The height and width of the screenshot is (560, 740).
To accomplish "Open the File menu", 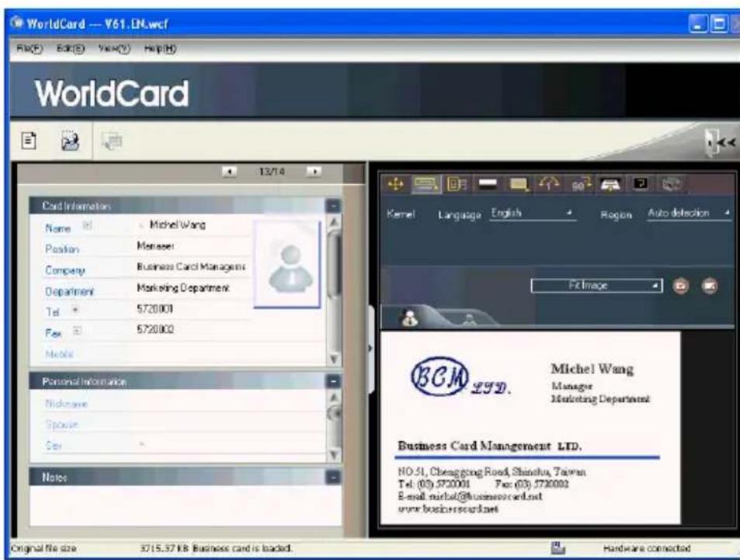I will click(30, 49).
